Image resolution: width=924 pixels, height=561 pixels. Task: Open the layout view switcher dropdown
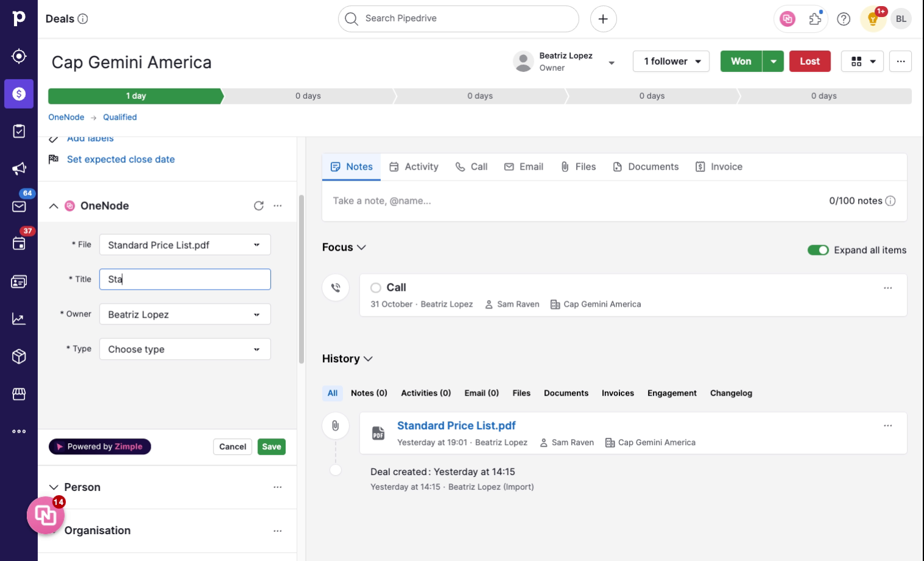[862, 62]
